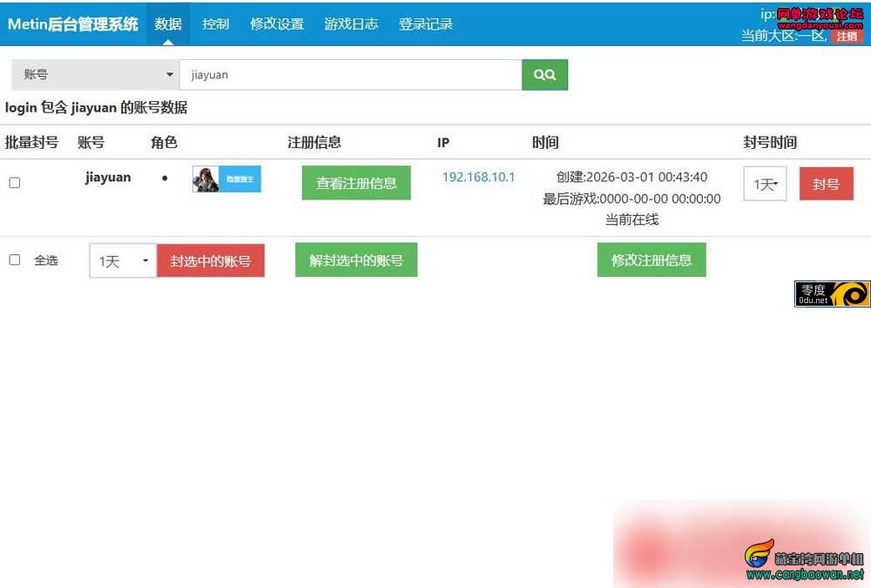Click the 封选中的账号 button
Image resolution: width=871 pixels, height=588 pixels.
(x=211, y=260)
